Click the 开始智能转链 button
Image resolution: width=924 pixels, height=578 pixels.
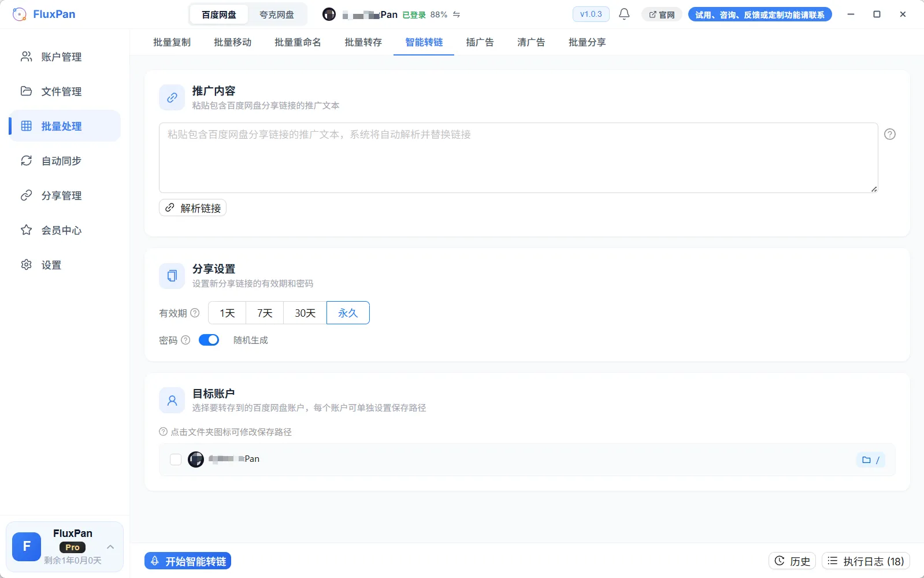click(188, 561)
